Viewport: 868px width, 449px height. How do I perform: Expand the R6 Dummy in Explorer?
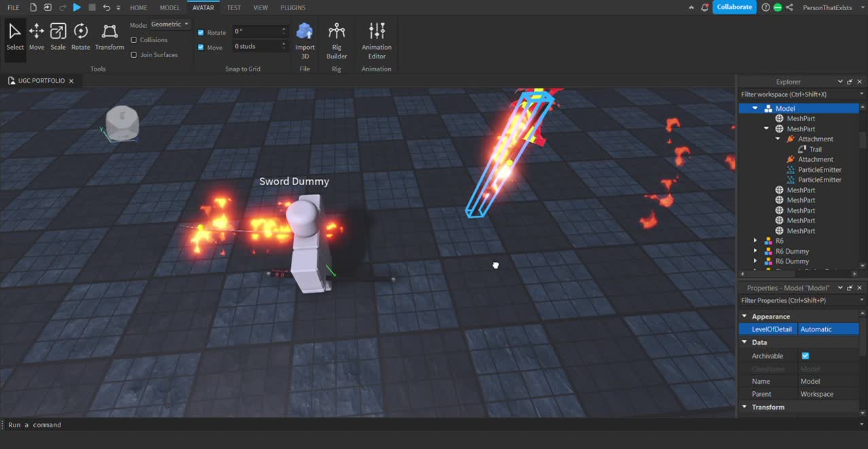[755, 251]
